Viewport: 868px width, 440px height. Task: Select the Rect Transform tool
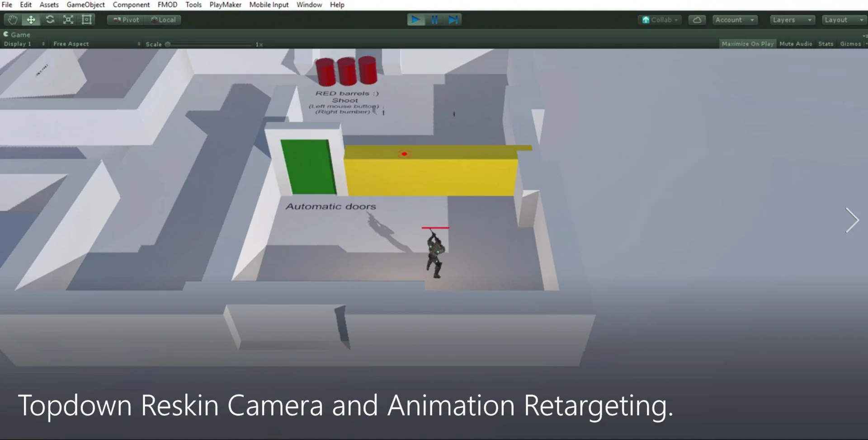pos(86,20)
